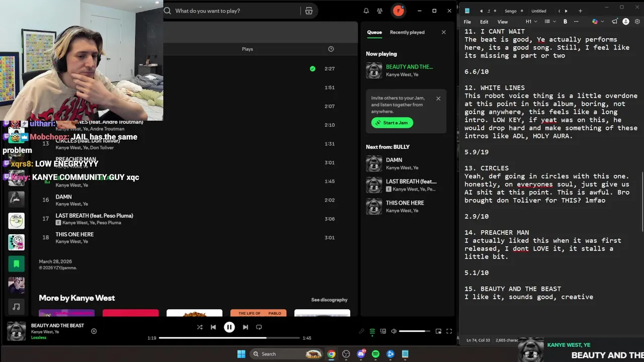This screenshot has width=644, height=362.
Task: Open Notepad View menu
Action: pos(502,22)
